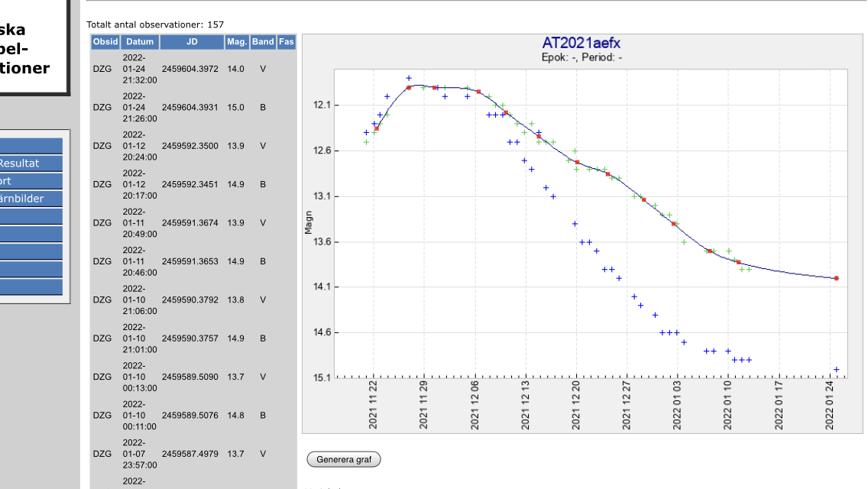The width and height of the screenshot is (868, 489).
Task: Click the topmost blue plus marker on graph
Action: point(409,78)
